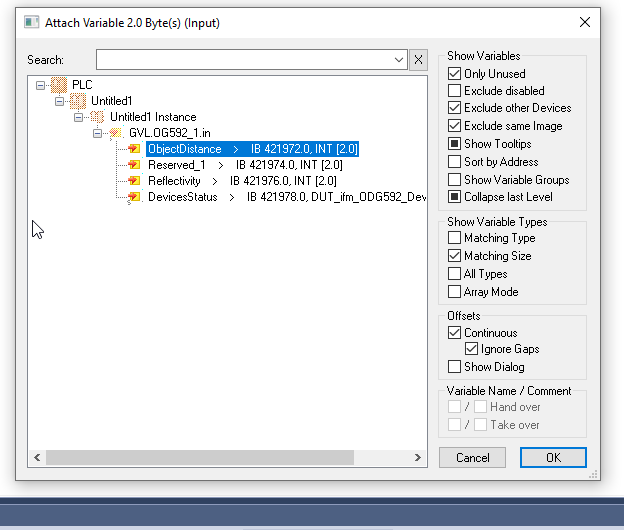
Task: Enable the Matching Type checkbox
Action: 454,238
